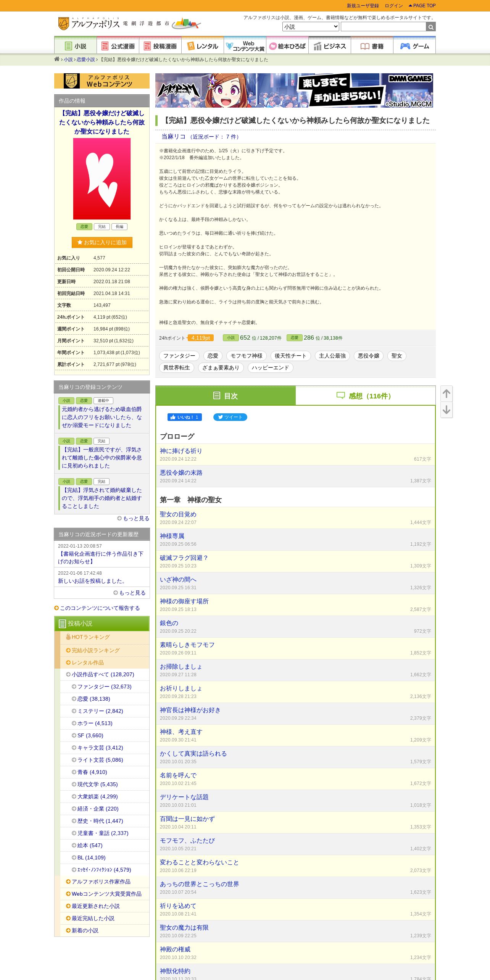This screenshot has width=490, height=980.
Task: Open 【完結】一般庶民ですが novel link
Action: (x=102, y=458)
